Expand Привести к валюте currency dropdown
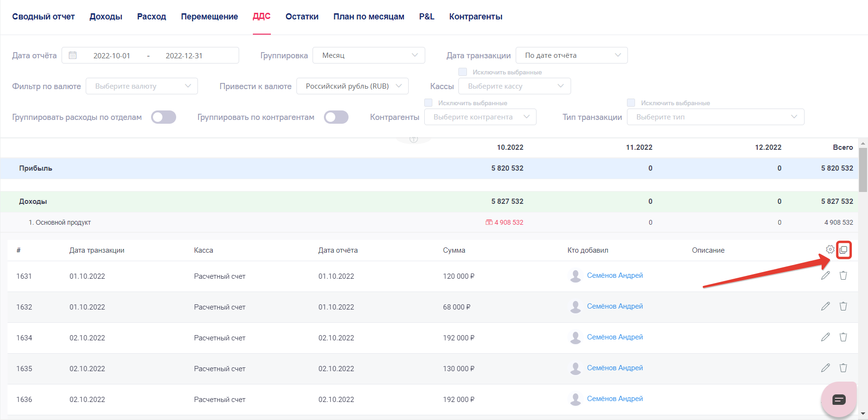 (352, 86)
